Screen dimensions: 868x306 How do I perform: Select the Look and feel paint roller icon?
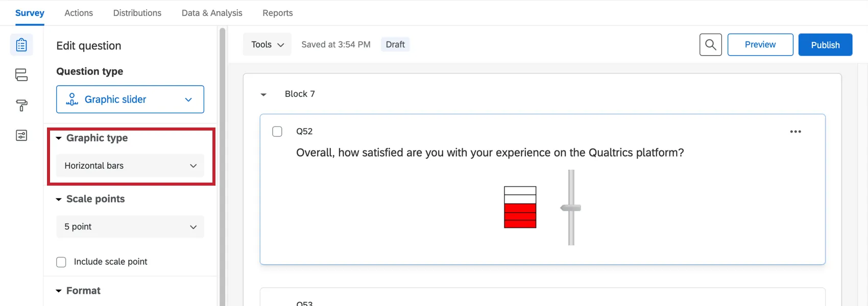click(21, 106)
